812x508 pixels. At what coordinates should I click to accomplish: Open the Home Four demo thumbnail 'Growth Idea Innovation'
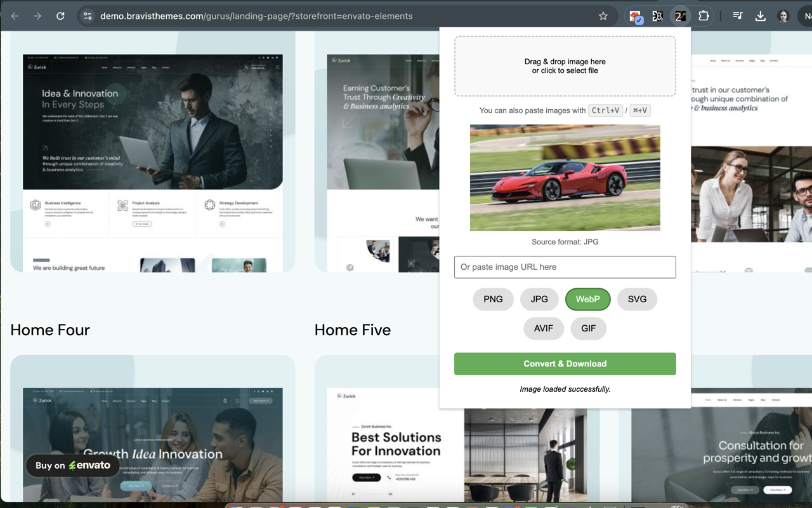point(153,444)
